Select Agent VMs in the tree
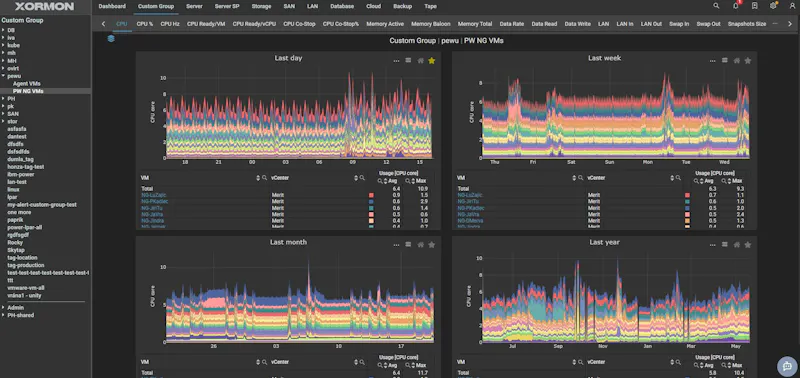 pyautogui.click(x=27, y=84)
